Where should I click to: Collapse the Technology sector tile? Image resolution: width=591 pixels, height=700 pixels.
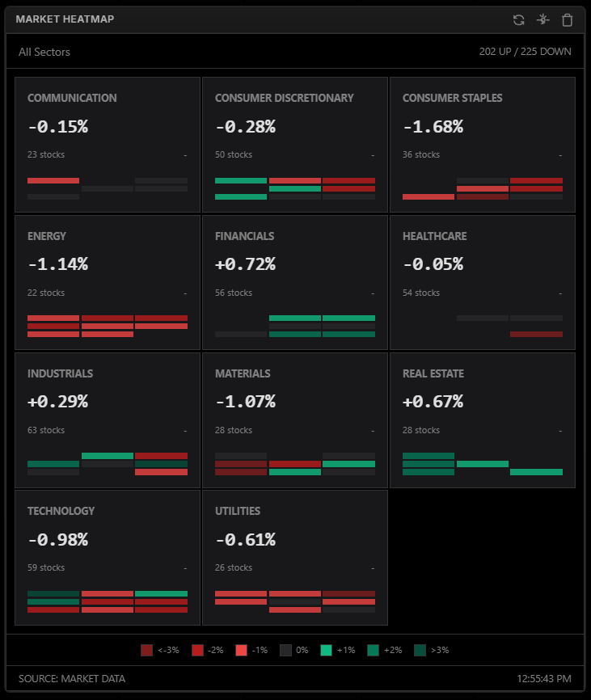tap(184, 567)
